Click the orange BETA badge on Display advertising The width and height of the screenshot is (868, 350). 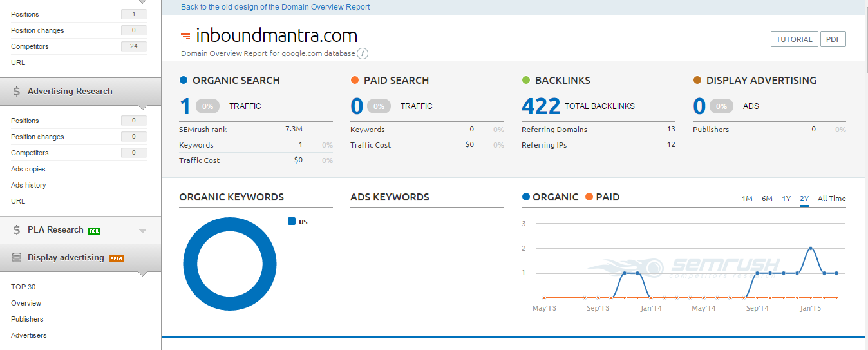[x=116, y=258]
